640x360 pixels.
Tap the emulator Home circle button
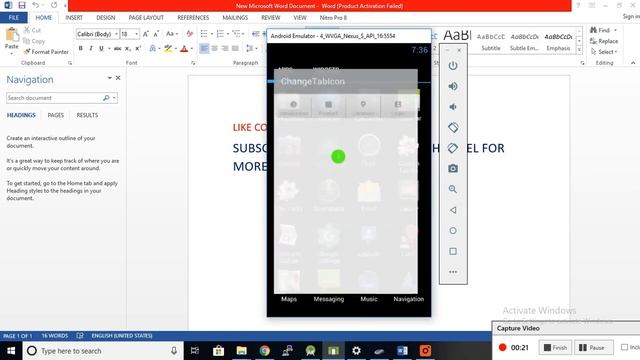[x=453, y=231]
